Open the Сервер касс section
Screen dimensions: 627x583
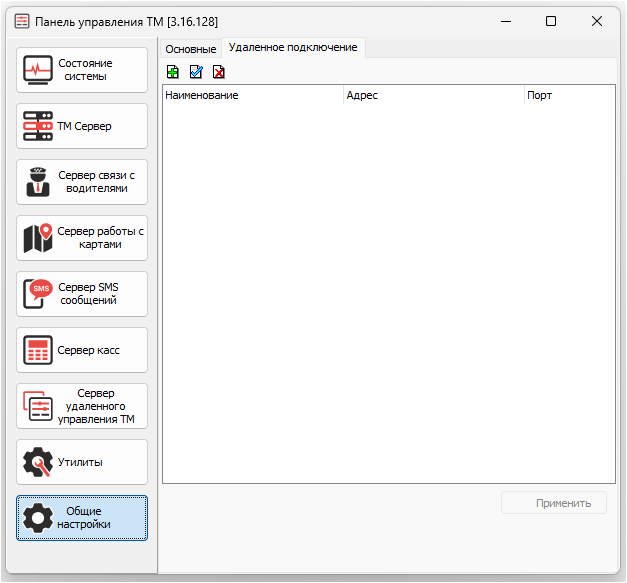[x=82, y=350]
